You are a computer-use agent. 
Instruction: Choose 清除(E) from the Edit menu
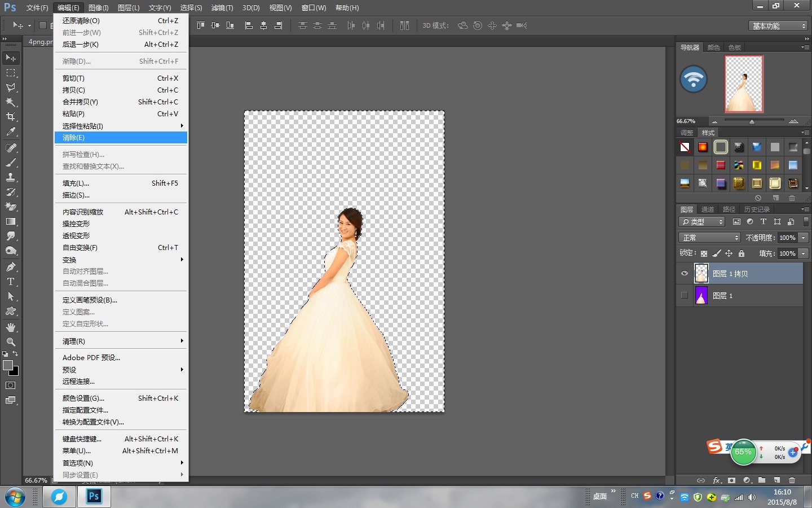pyautogui.click(x=73, y=137)
